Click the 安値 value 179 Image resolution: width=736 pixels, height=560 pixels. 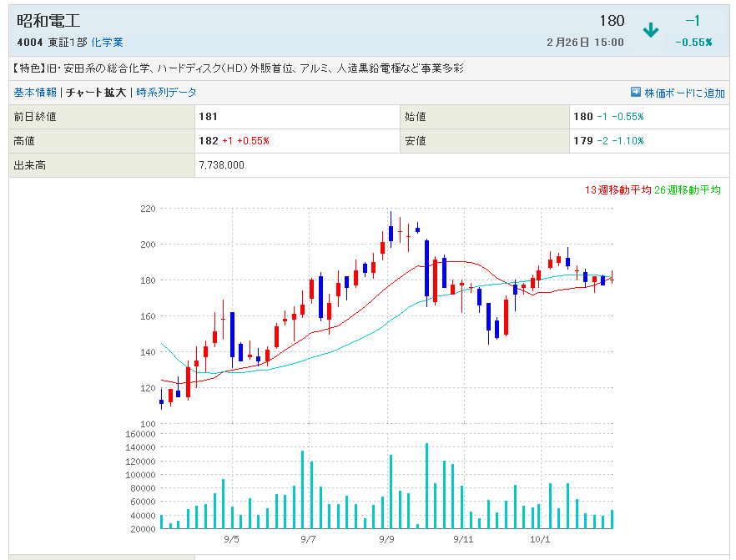tap(583, 141)
